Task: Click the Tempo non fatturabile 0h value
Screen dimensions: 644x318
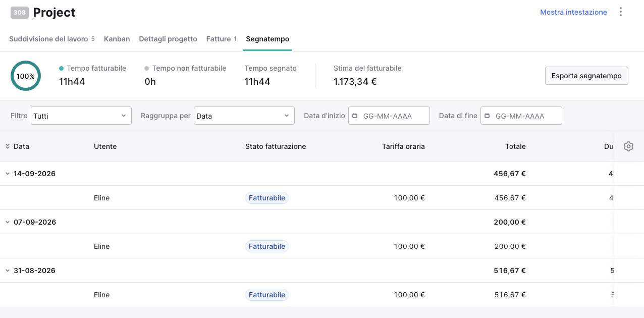Action: tap(150, 81)
